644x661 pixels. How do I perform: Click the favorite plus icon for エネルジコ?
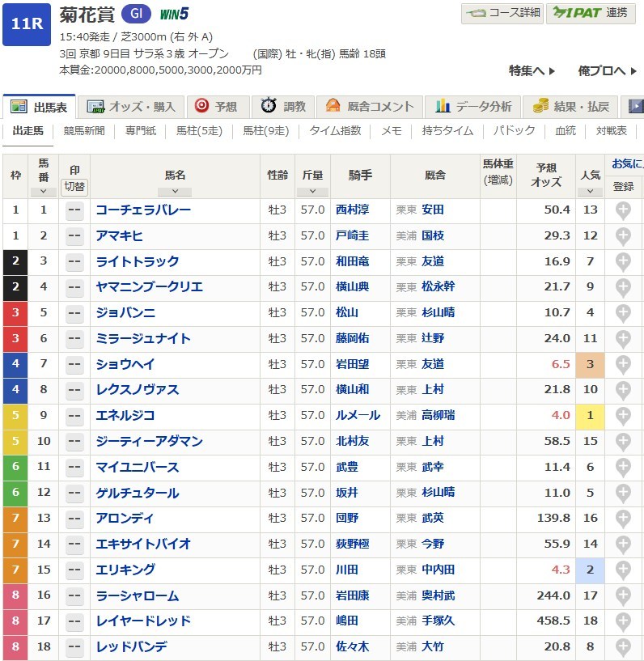[622, 416]
